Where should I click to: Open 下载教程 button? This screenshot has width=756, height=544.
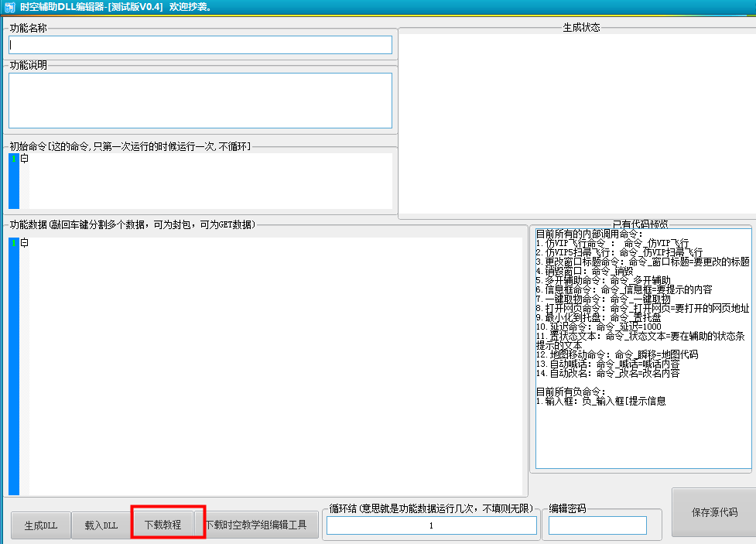tap(163, 525)
